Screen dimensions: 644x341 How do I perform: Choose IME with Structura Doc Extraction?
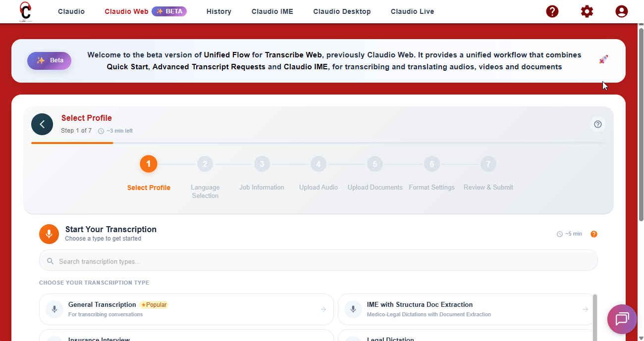[466, 309]
